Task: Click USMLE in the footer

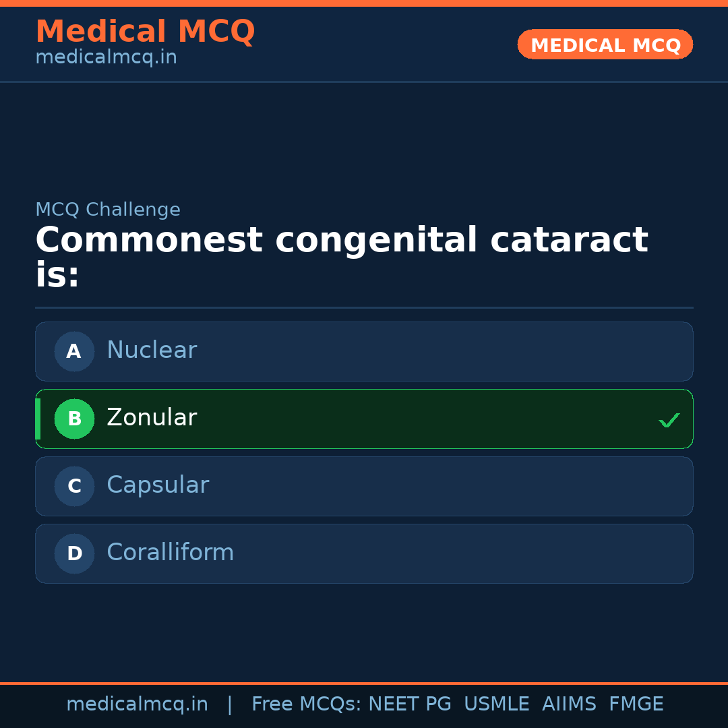Action: (x=496, y=704)
